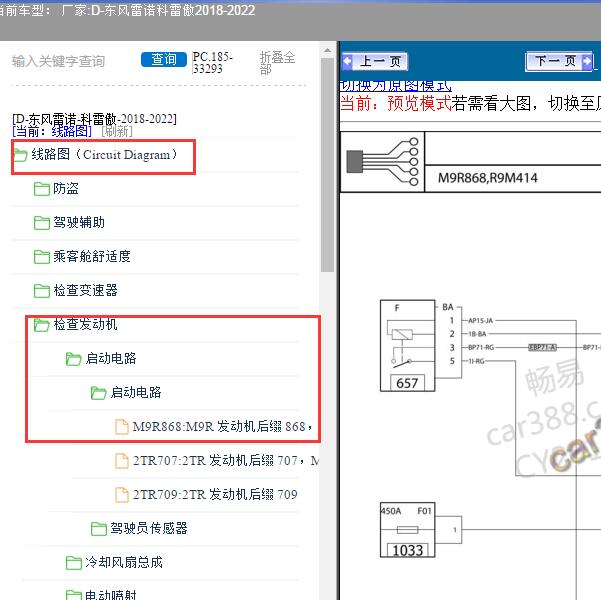Click the title text 厂家:D-东风雷诺科雷傲2018-2022

158,10
